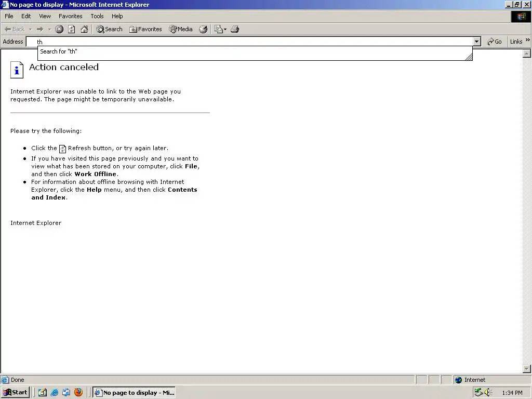Image resolution: width=532 pixels, height=399 pixels.
Task: Click the Print toolbar icon
Action: pyautogui.click(x=235, y=29)
